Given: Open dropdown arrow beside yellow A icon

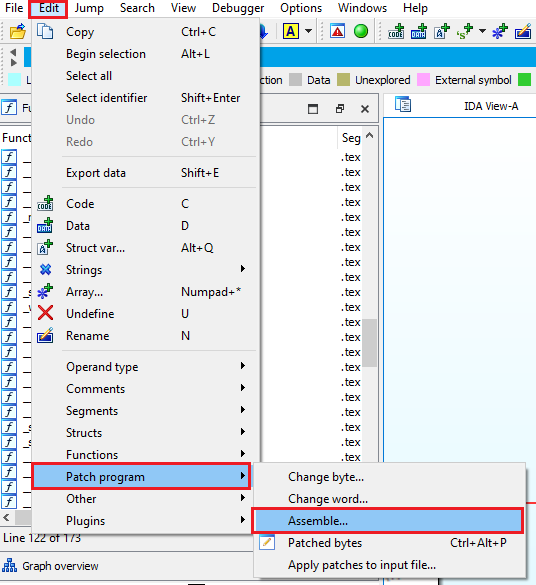Looking at the screenshot, I should pyautogui.click(x=308, y=31).
